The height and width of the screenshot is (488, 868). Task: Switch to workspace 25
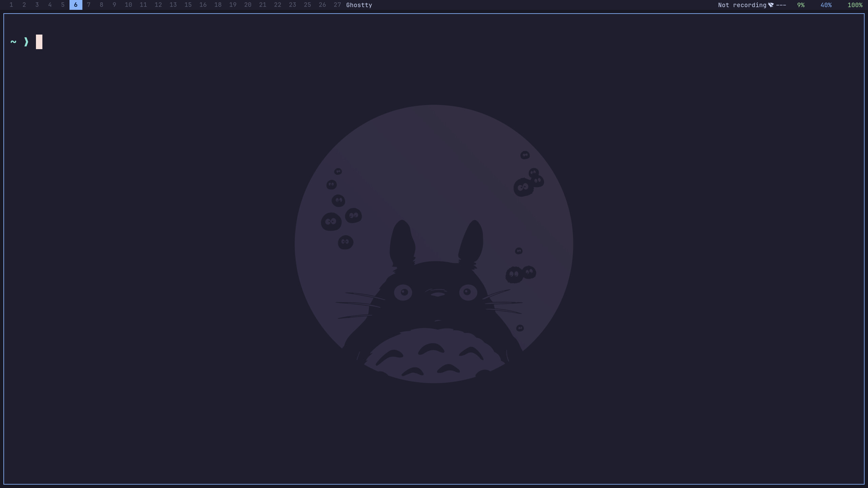click(307, 5)
